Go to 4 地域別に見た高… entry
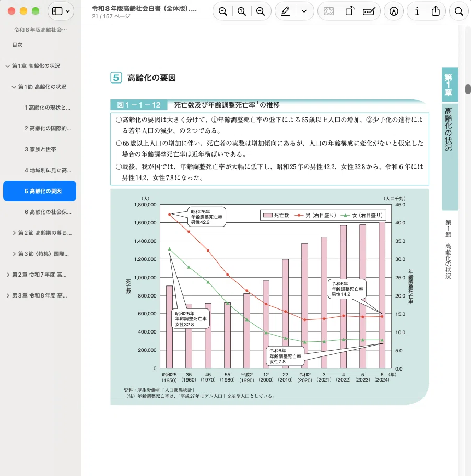Screen dimensions: 471x476 48,170
